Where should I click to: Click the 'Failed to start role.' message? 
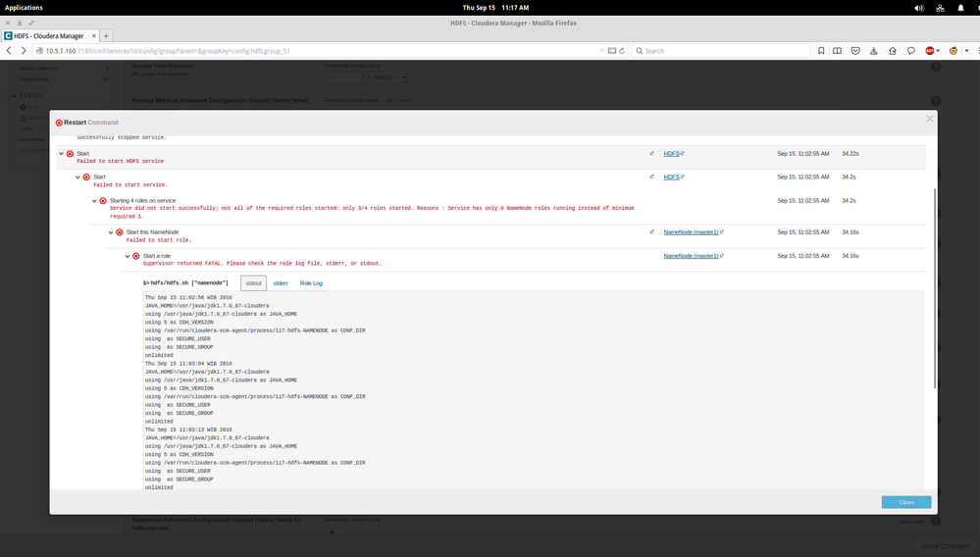tap(159, 240)
